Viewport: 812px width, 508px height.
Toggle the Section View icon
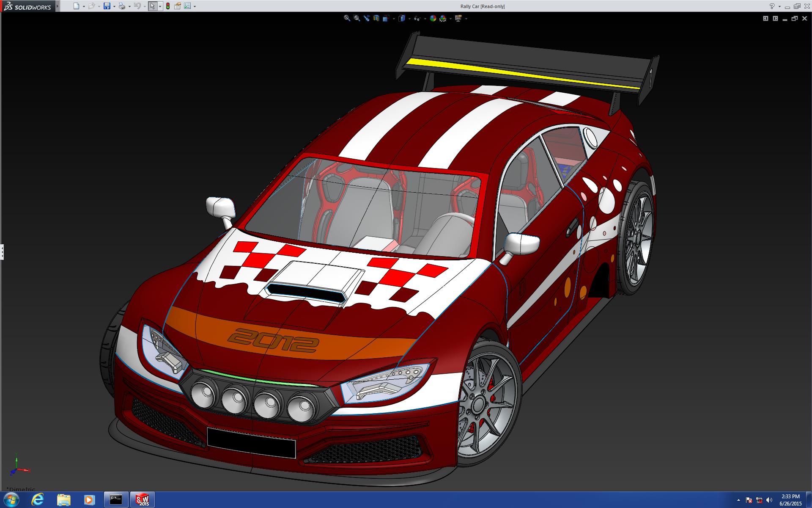(376, 18)
